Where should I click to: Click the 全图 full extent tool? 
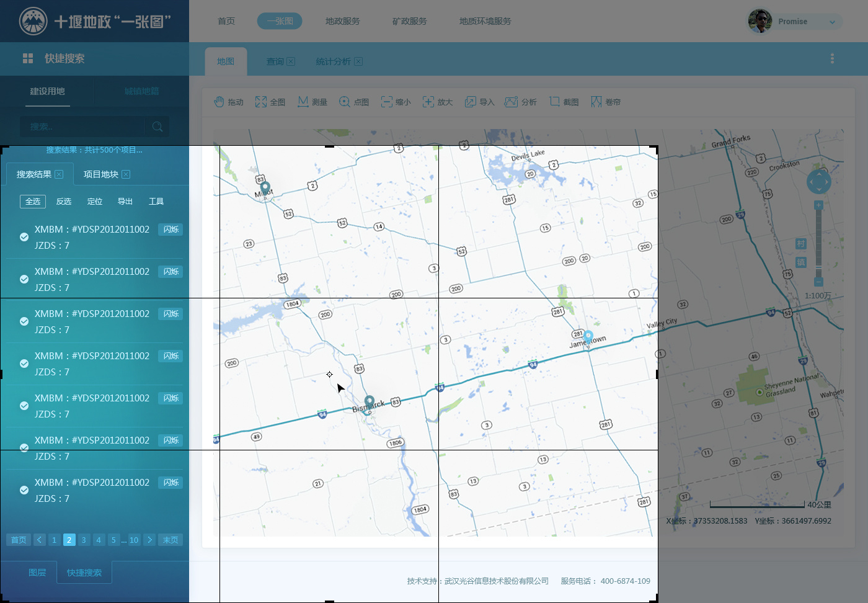click(x=270, y=102)
